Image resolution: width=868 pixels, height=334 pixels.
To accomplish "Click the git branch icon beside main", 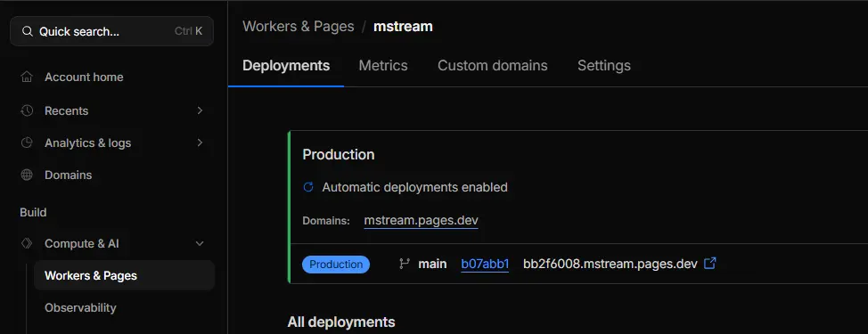I will [x=405, y=264].
